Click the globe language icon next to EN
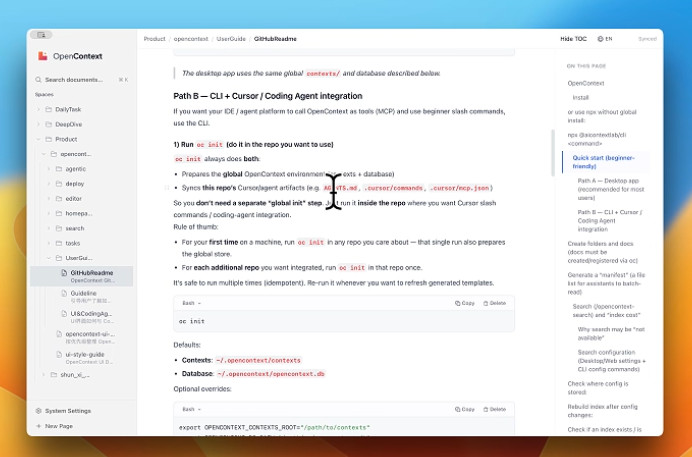This screenshot has height=457, width=692. tap(600, 39)
